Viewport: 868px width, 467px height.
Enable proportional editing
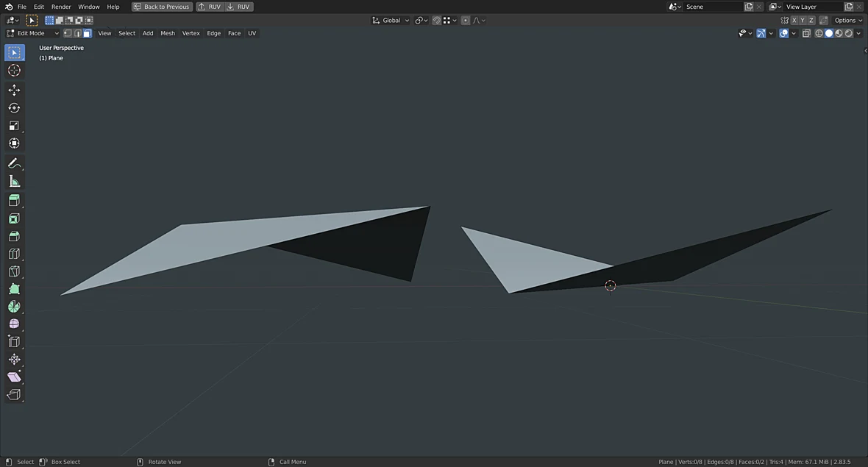[x=466, y=21]
